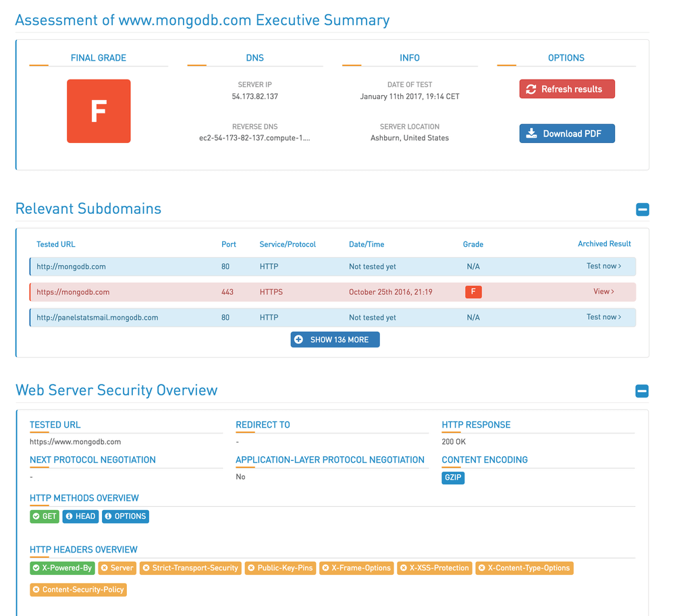Collapse the Relevant Subdomains section
675x616 pixels.
tap(643, 209)
